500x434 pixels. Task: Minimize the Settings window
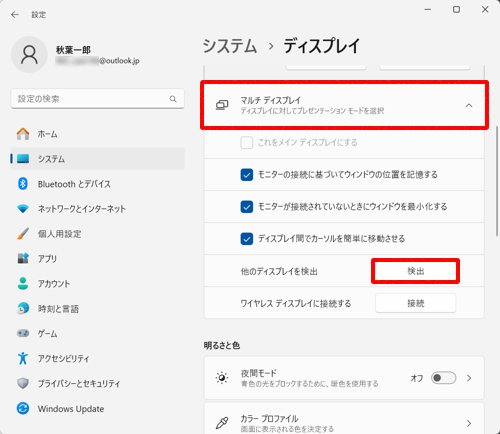tap(428, 10)
